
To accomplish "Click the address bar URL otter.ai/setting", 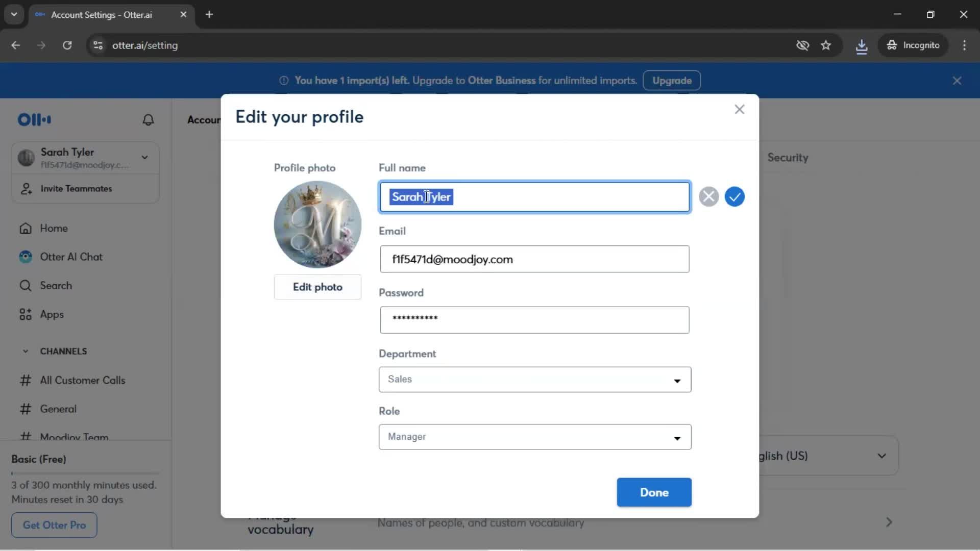I will pyautogui.click(x=145, y=45).
